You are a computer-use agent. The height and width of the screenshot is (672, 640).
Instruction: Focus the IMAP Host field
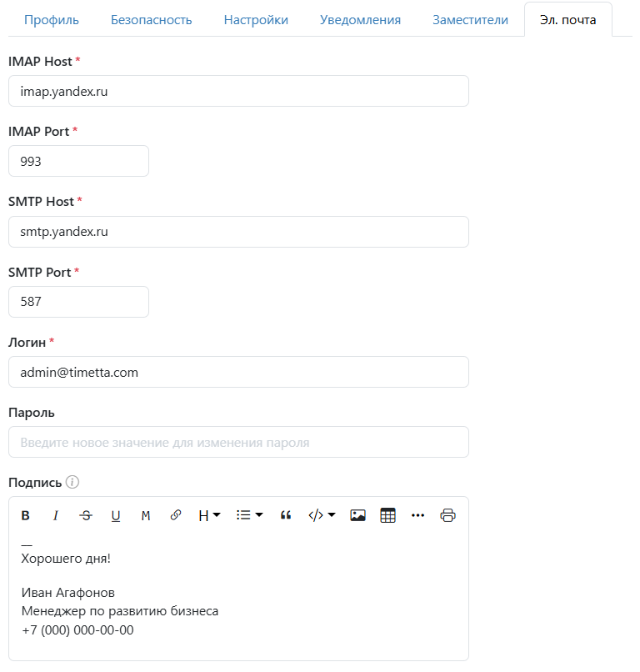click(x=238, y=92)
